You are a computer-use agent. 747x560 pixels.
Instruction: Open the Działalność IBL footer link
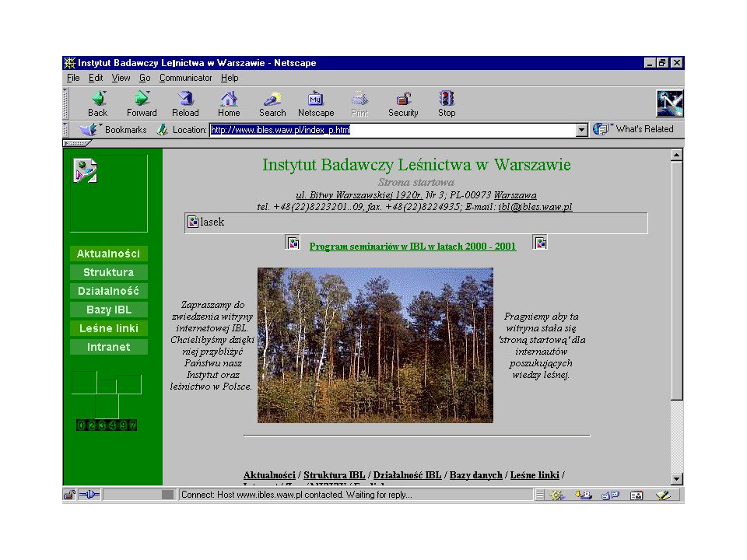[407, 474]
